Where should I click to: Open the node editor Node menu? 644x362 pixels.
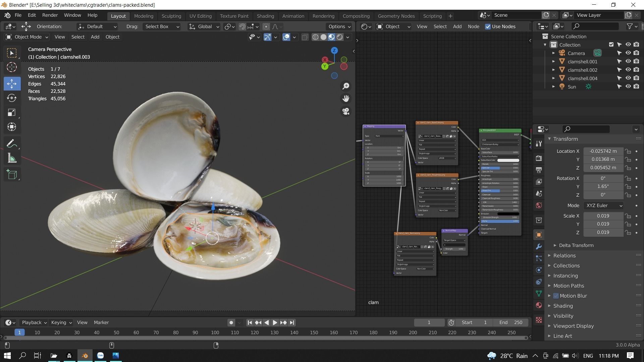473,26
